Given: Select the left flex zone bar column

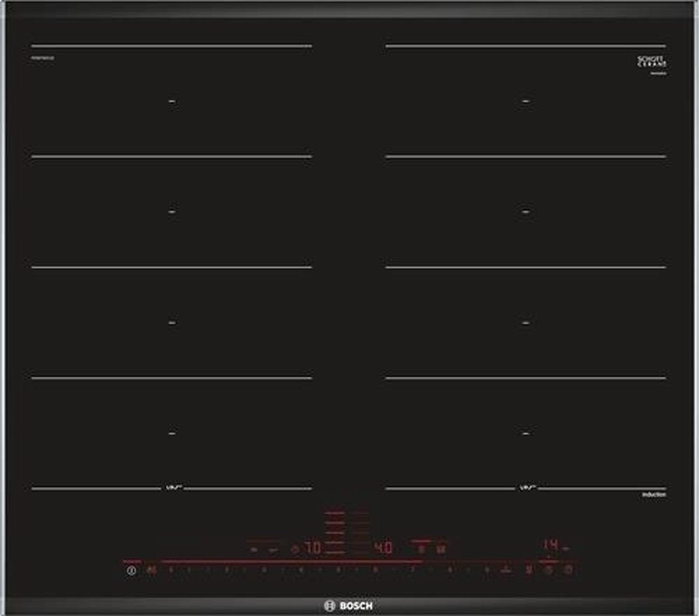Looking at the screenshot, I should click(x=335, y=533).
